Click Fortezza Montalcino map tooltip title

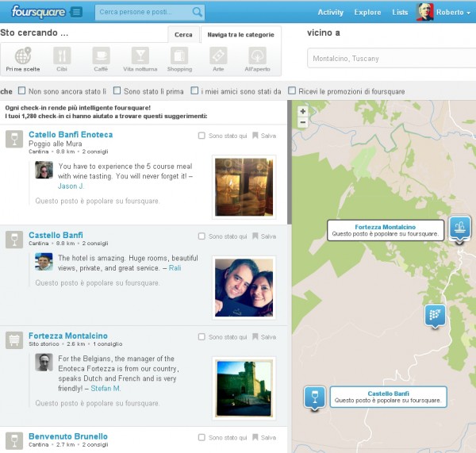pos(386,227)
